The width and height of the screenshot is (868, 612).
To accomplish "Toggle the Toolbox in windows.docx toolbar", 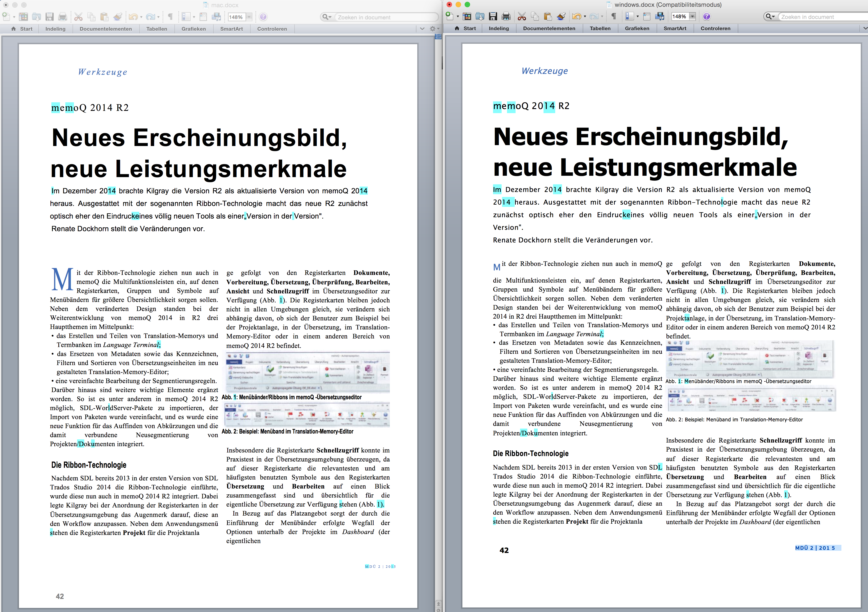I will tap(647, 16).
